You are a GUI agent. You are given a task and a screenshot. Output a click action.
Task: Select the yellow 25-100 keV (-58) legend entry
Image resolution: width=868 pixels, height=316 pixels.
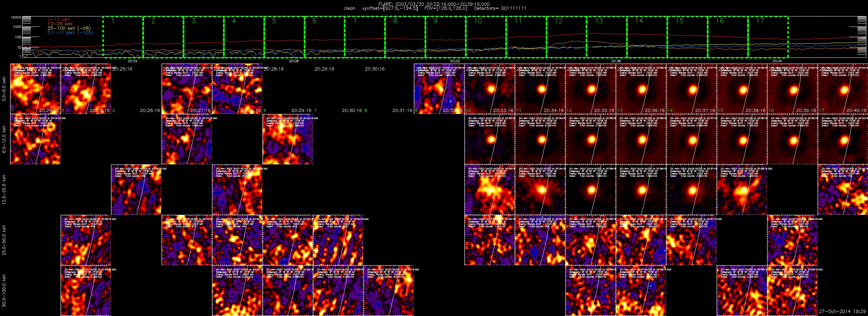(69, 28)
